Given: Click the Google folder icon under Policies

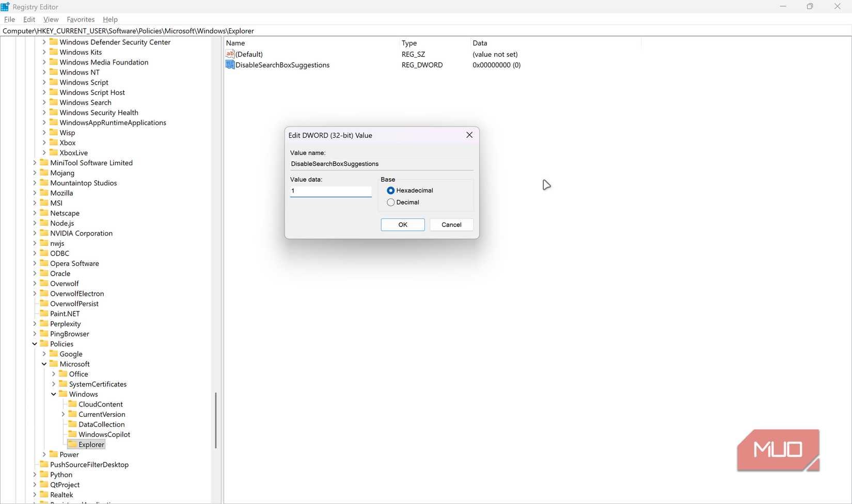Looking at the screenshot, I should pos(54,353).
